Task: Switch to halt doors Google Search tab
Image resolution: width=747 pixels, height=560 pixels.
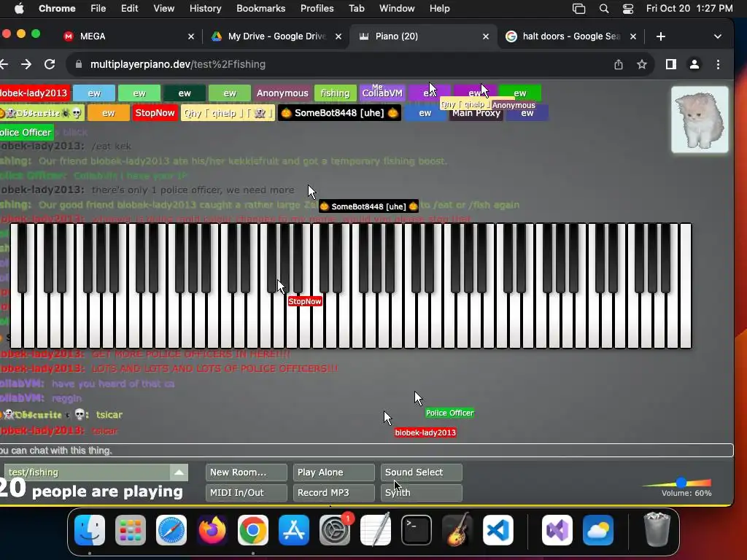Action: click(x=571, y=36)
